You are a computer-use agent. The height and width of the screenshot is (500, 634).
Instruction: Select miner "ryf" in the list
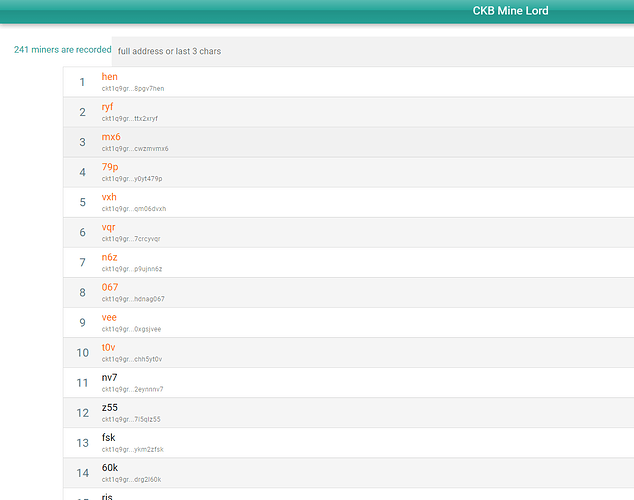tap(108, 107)
